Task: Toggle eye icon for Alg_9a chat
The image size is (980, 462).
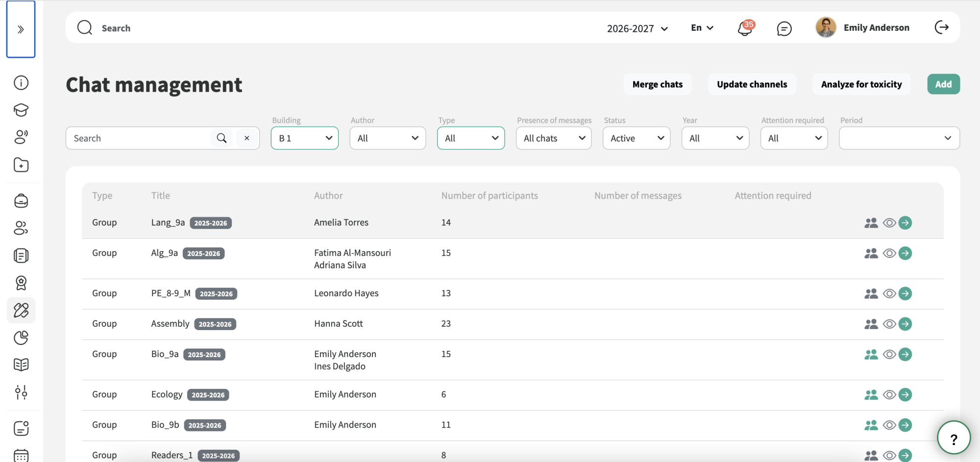Action: 889,253
